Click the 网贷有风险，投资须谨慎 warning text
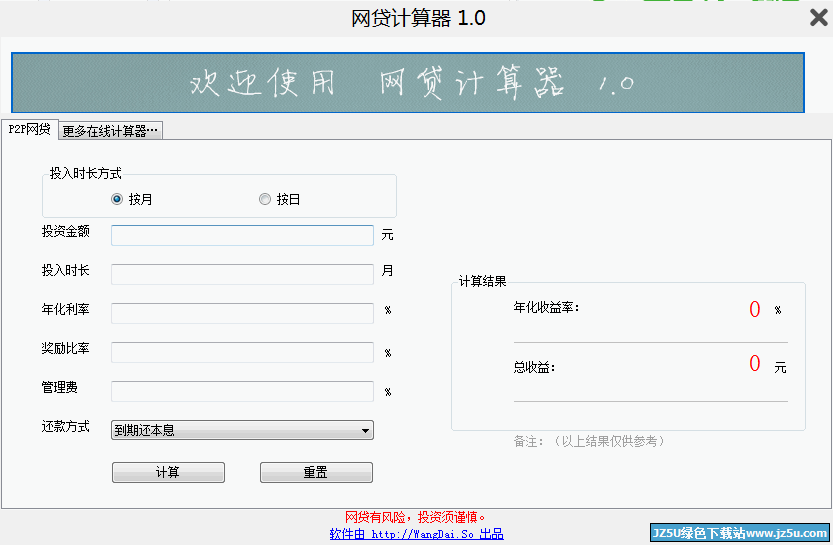This screenshot has height=545, width=833. tap(415, 517)
